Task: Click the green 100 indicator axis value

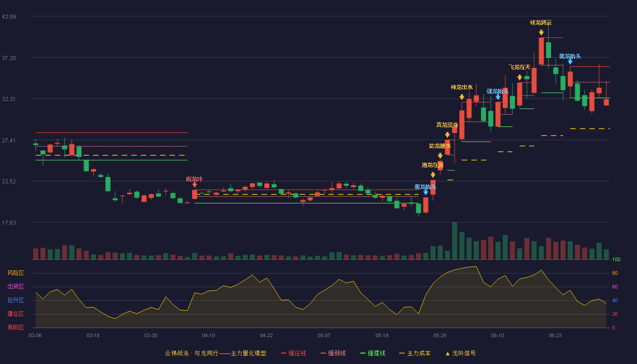Action: (616, 259)
